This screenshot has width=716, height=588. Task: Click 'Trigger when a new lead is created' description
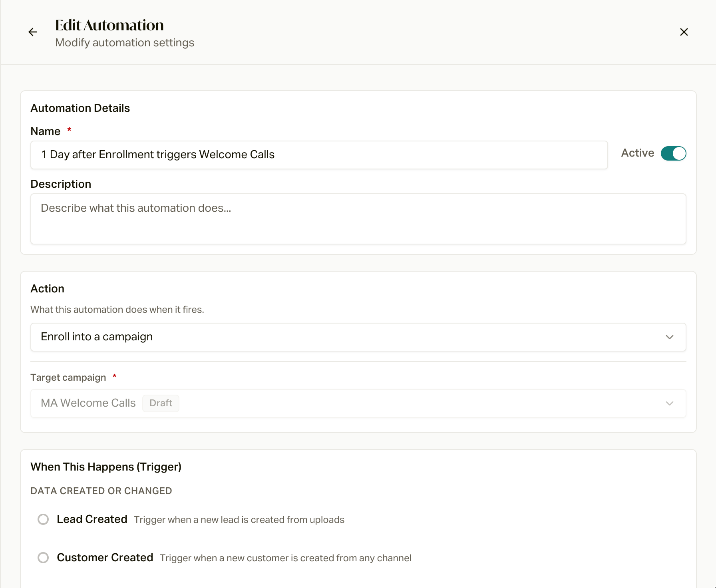pyautogui.click(x=239, y=520)
